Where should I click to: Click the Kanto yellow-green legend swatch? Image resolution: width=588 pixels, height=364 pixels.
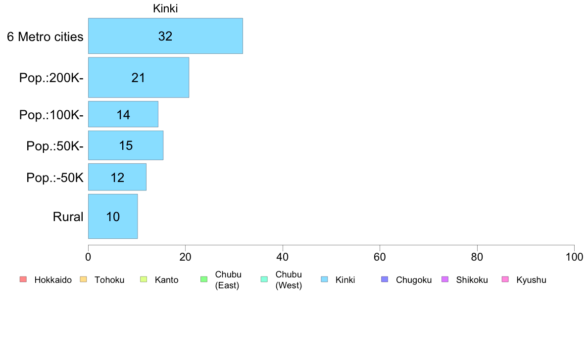click(x=144, y=279)
